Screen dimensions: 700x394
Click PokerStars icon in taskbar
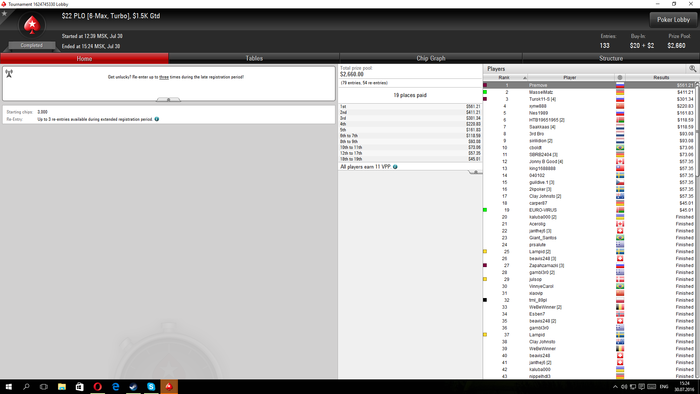point(169,386)
